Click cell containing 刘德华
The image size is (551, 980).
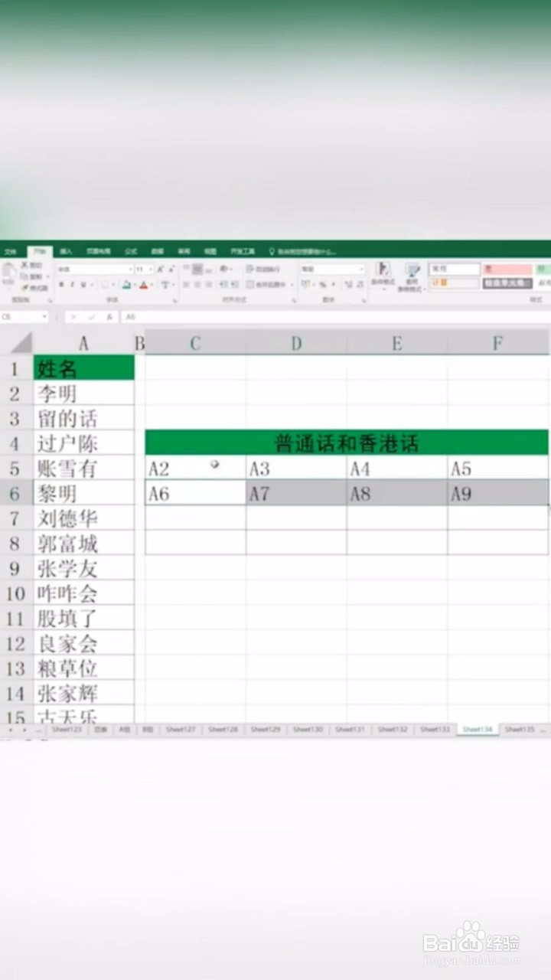(x=83, y=518)
